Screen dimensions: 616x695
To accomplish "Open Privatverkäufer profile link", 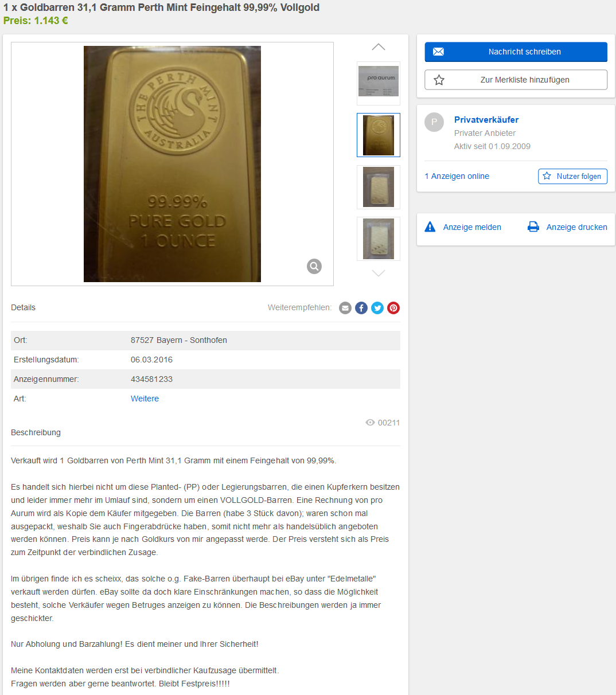I will point(486,120).
